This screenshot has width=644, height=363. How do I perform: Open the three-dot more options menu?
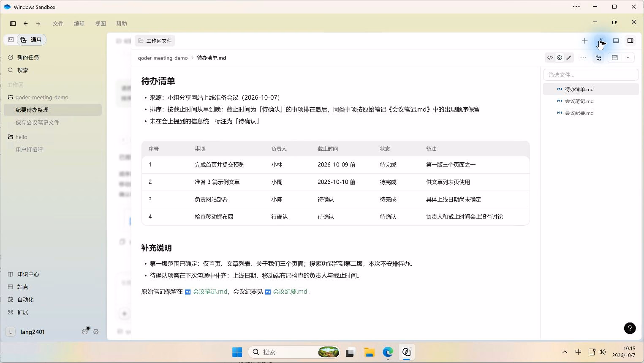click(x=583, y=58)
